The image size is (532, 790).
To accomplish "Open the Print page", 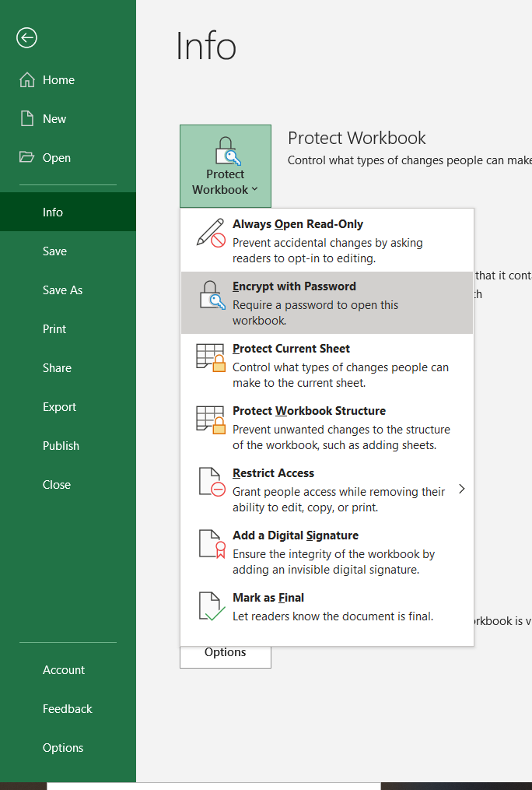I will 68,329.
